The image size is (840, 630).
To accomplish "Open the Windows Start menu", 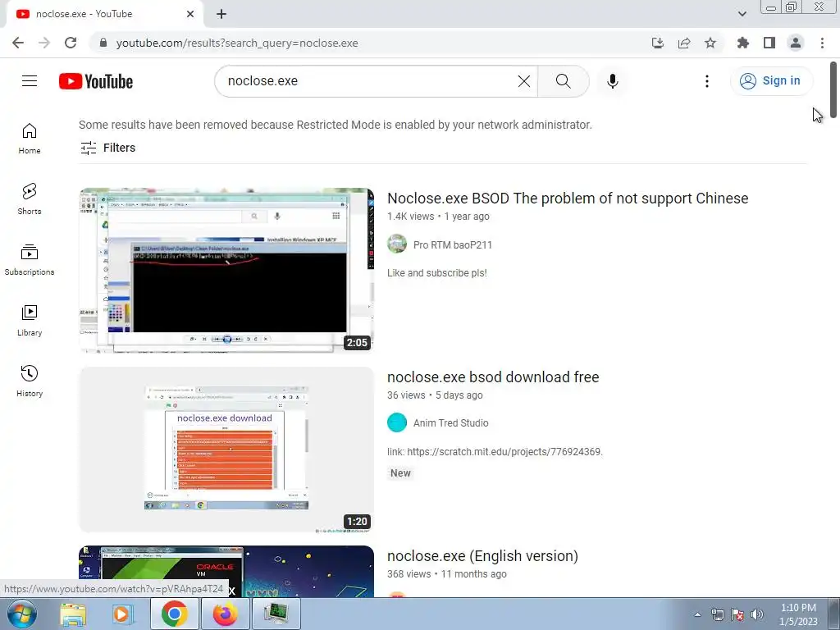I will tap(22, 614).
